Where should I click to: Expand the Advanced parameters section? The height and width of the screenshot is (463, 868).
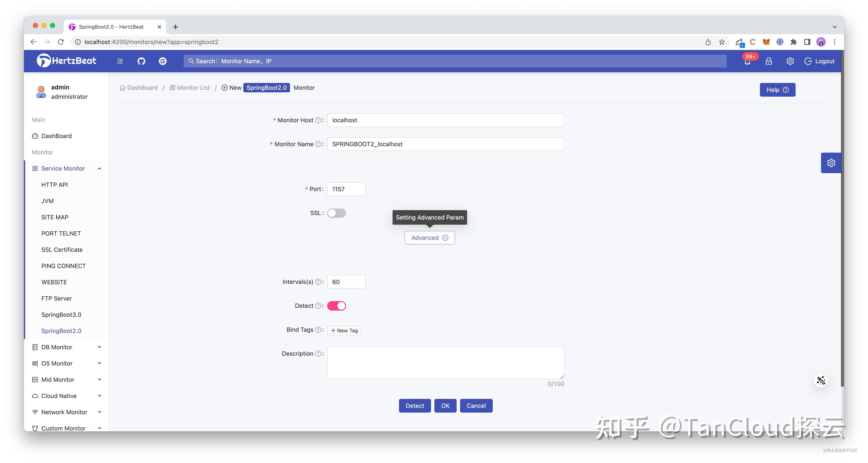pos(429,237)
